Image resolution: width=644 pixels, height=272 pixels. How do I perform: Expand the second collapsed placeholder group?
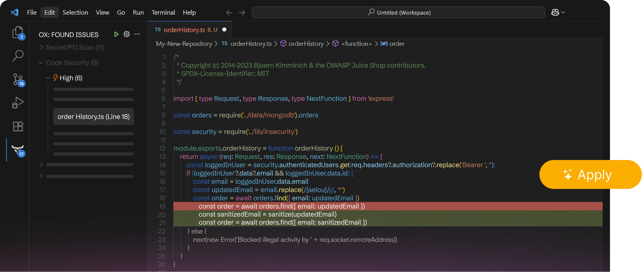[x=41, y=176]
